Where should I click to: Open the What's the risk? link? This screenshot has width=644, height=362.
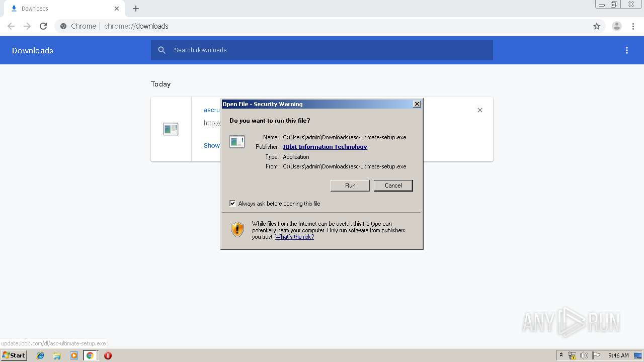click(294, 237)
